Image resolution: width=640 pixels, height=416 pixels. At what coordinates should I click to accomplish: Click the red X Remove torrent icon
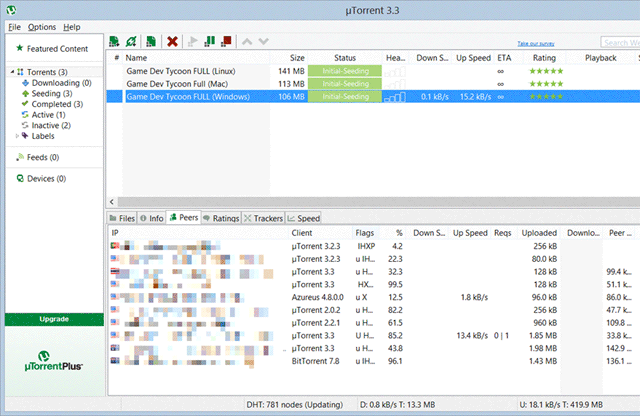tap(172, 41)
